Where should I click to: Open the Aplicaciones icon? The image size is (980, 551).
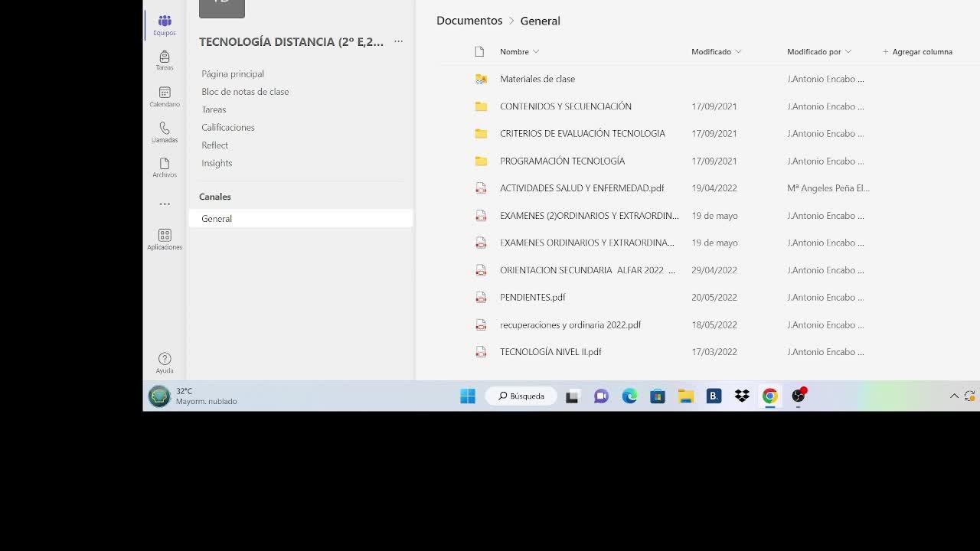tap(165, 240)
